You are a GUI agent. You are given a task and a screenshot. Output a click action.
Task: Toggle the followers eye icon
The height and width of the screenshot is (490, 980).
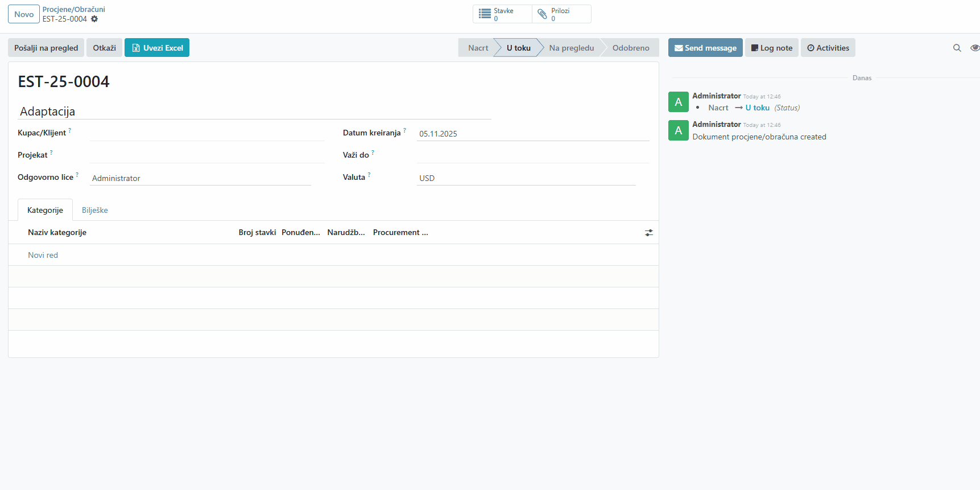974,48
